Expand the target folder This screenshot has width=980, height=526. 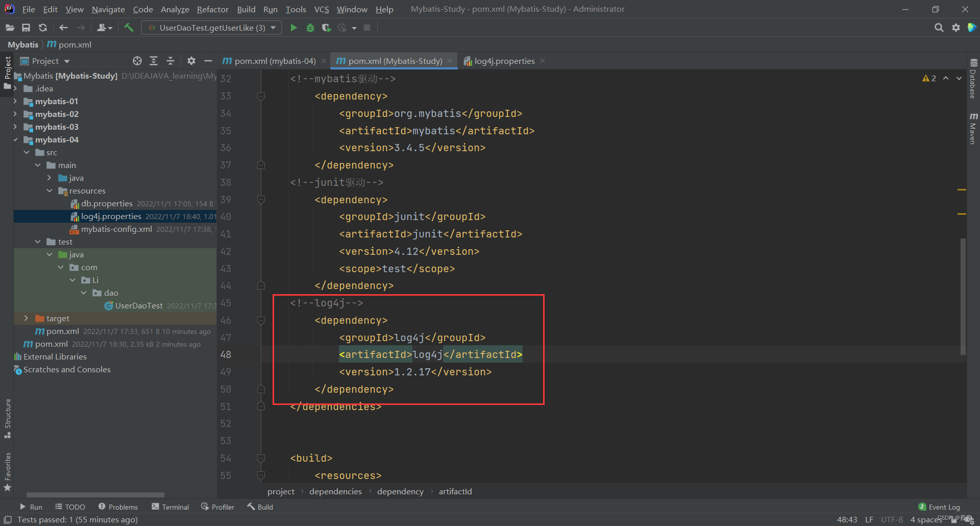tap(26, 318)
